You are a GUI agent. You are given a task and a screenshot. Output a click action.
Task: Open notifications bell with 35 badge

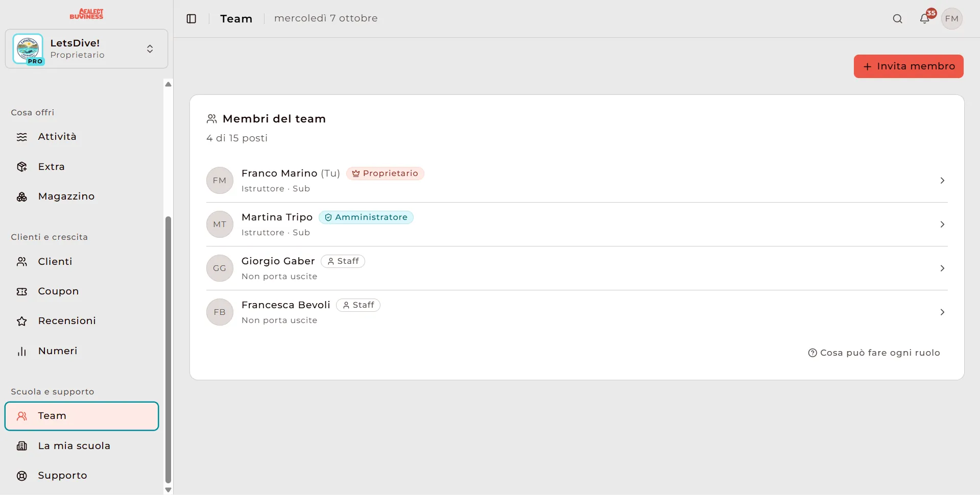tap(925, 18)
